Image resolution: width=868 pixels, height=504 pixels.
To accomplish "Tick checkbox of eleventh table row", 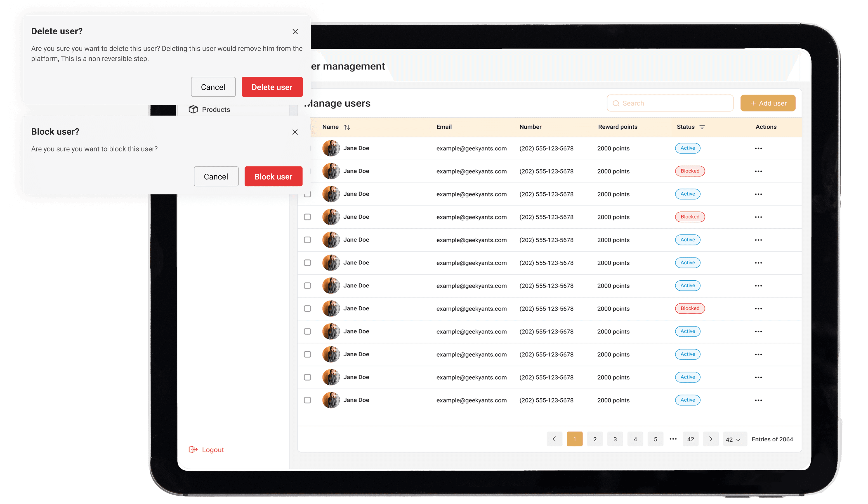I will [x=308, y=377].
